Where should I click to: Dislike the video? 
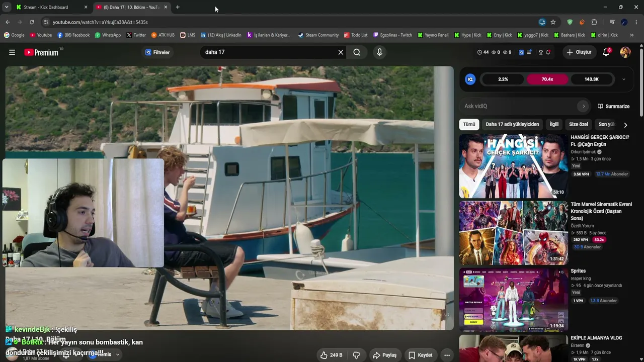(356, 355)
